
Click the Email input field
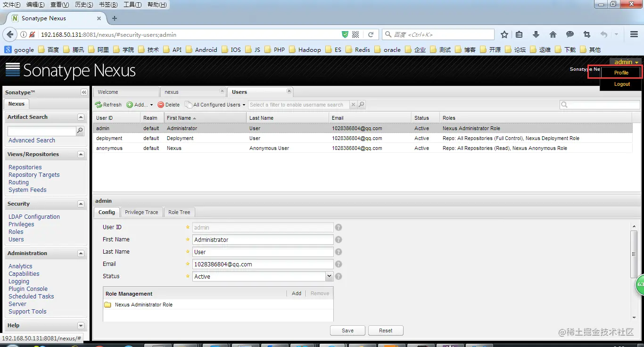pos(263,264)
